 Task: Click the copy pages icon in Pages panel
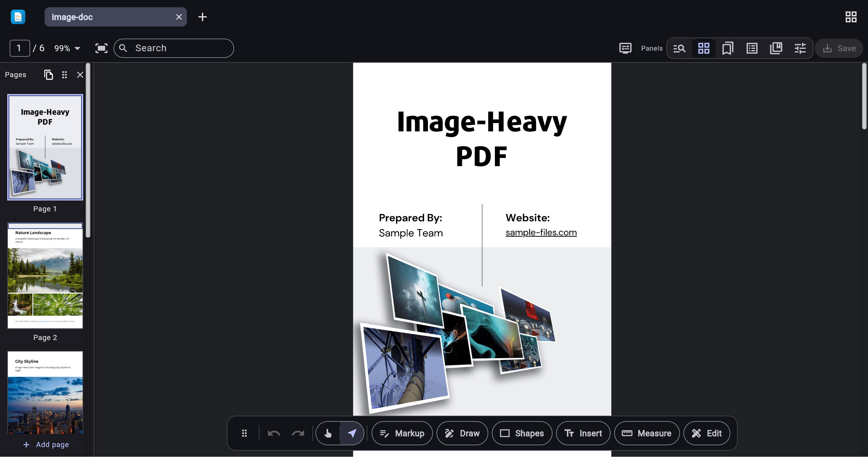49,74
